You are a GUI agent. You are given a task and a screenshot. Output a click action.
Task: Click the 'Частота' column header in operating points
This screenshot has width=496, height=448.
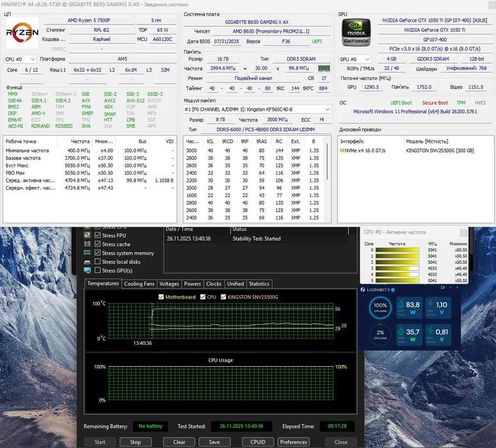(80, 141)
